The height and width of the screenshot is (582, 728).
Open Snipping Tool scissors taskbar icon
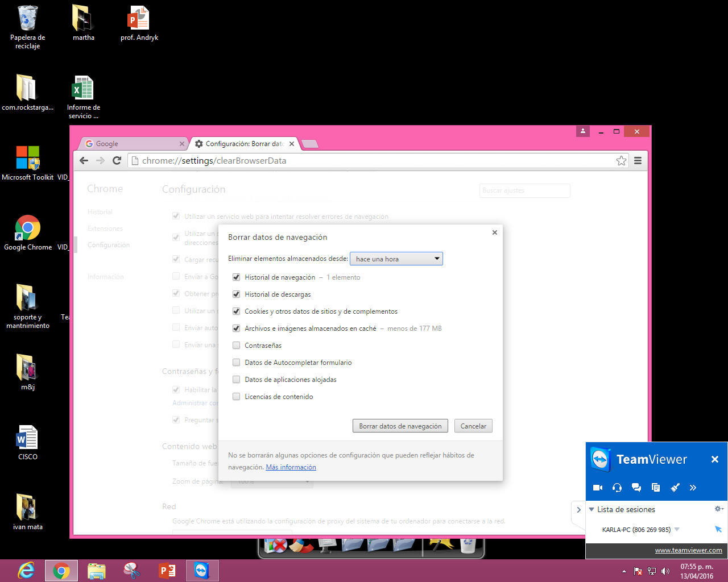point(132,571)
